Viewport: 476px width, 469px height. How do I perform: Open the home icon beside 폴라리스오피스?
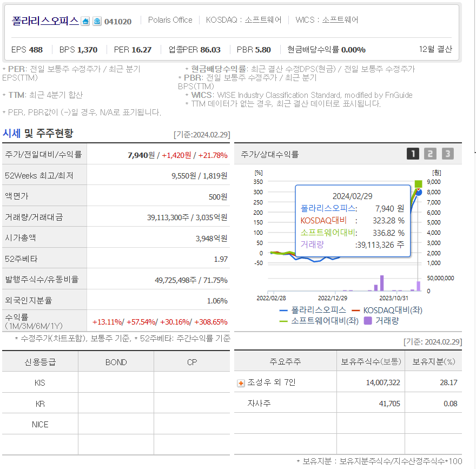tap(85, 21)
